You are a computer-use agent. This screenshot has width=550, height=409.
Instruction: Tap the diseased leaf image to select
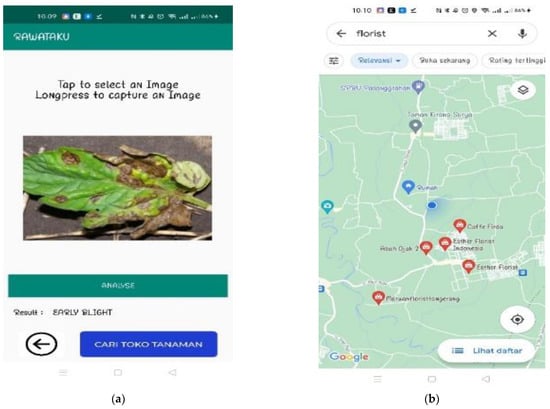coord(118,188)
